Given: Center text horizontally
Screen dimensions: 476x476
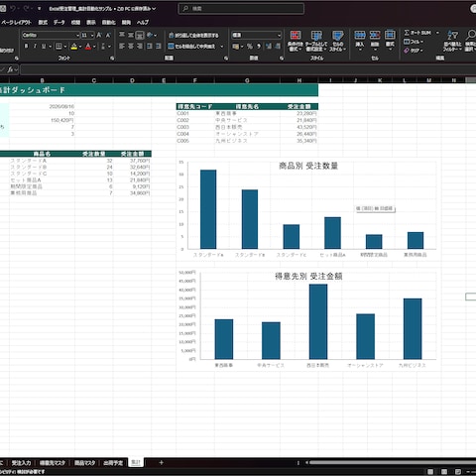Looking at the screenshot, I should tap(131, 47).
